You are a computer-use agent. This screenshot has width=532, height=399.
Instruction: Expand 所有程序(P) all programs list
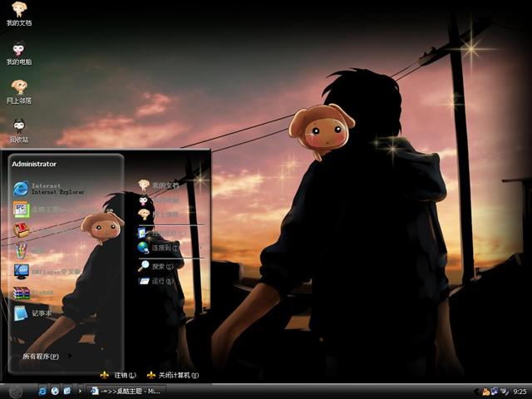[47, 357]
